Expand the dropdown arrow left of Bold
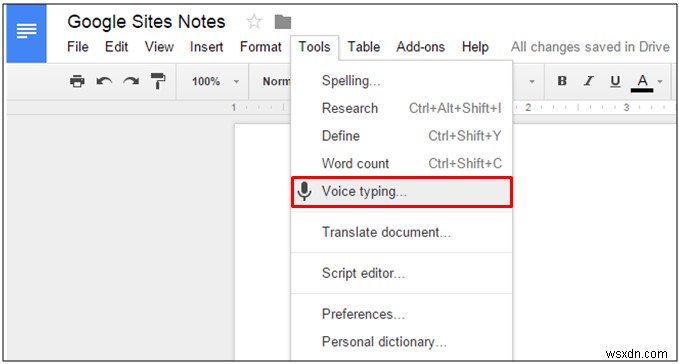 point(531,81)
